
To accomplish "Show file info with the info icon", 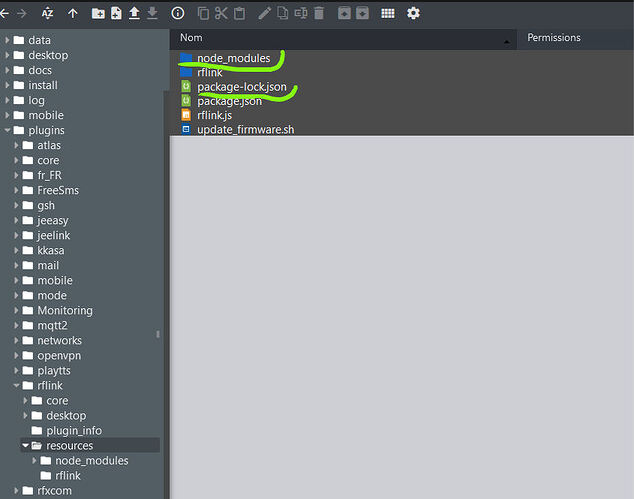I will (x=178, y=13).
